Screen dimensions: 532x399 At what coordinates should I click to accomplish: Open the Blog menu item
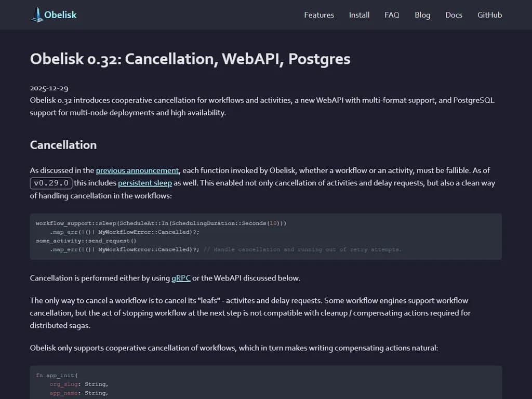tap(422, 15)
